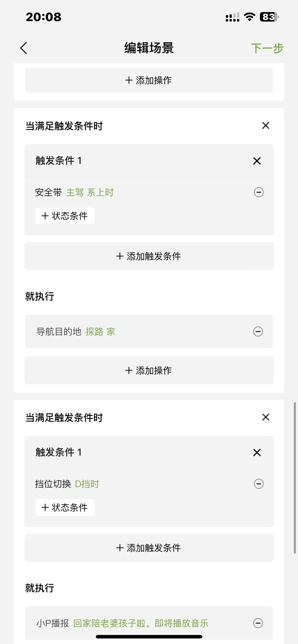The width and height of the screenshot is (298, 644).
Task: Delete the trigger block containing the 安全带 condition
Action: tap(266, 126)
